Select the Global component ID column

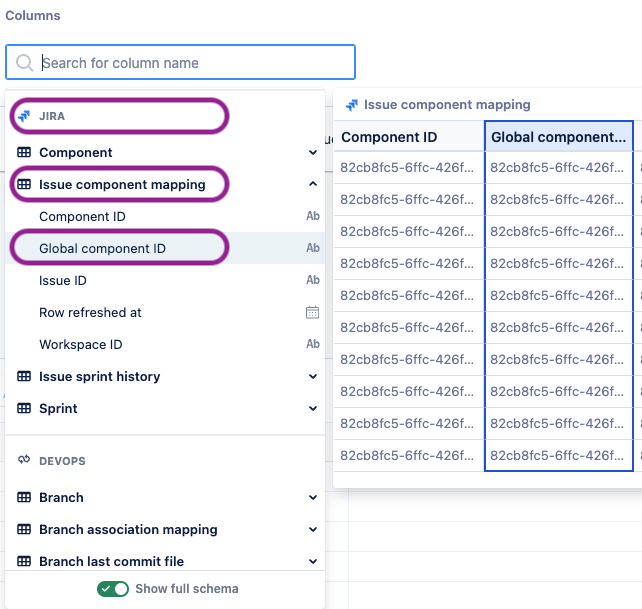pyautogui.click(x=165, y=248)
